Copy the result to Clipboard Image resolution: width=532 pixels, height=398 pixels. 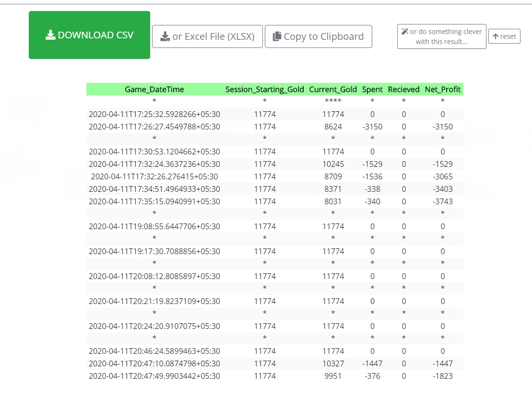click(x=318, y=36)
